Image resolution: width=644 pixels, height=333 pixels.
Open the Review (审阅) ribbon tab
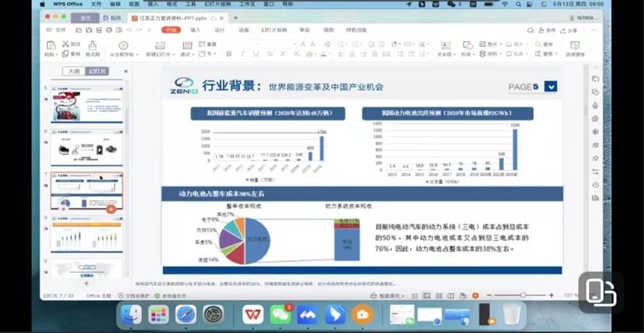pyautogui.click(x=304, y=30)
